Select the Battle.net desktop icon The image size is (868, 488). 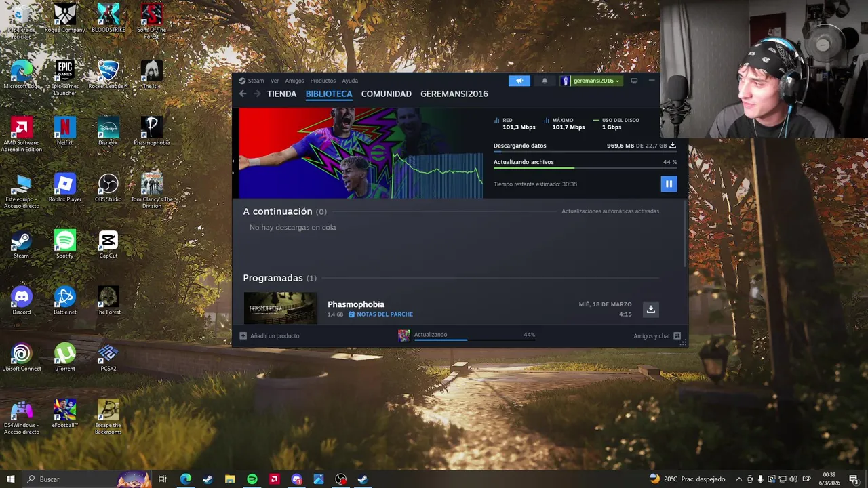click(64, 301)
